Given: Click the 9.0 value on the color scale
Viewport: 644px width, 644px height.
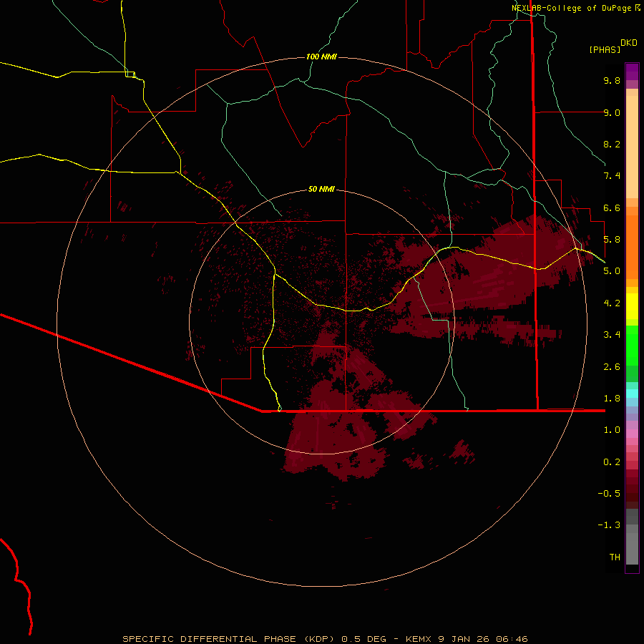Looking at the screenshot, I should 612,112.
